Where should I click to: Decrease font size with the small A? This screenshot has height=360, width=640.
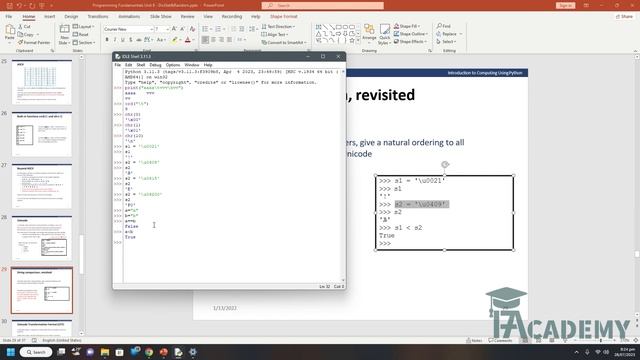(182, 29)
